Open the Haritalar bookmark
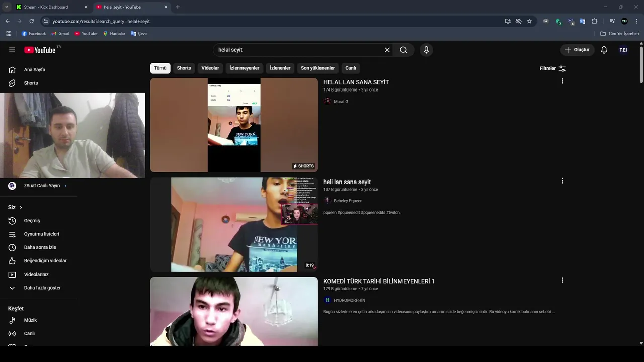 (x=114, y=34)
